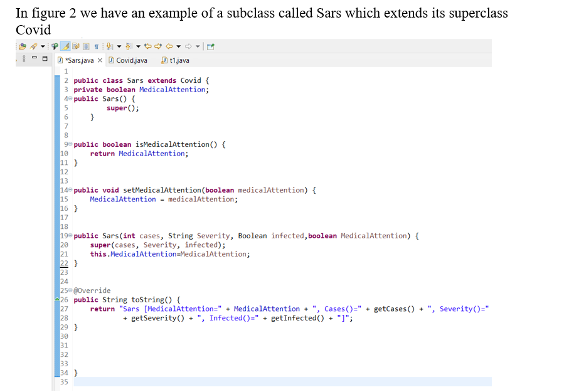Image resolution: width=569 pixels, height=392 pixels.
Task: Toggle the editor breadcrumb bar
Action: (86, 45)
